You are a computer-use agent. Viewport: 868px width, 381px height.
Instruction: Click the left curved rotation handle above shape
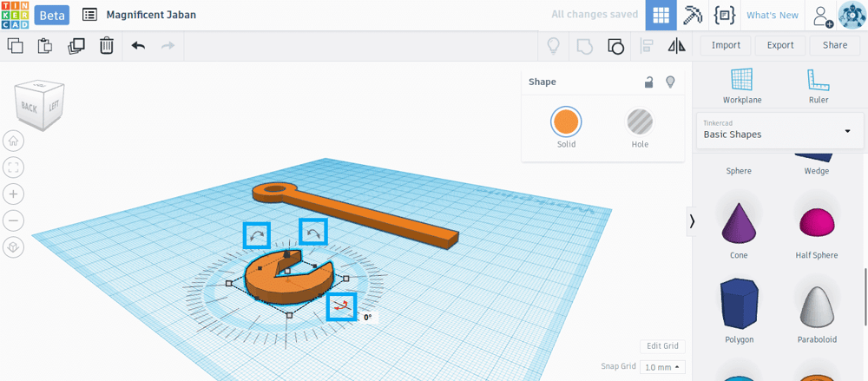tap(257, 235)
